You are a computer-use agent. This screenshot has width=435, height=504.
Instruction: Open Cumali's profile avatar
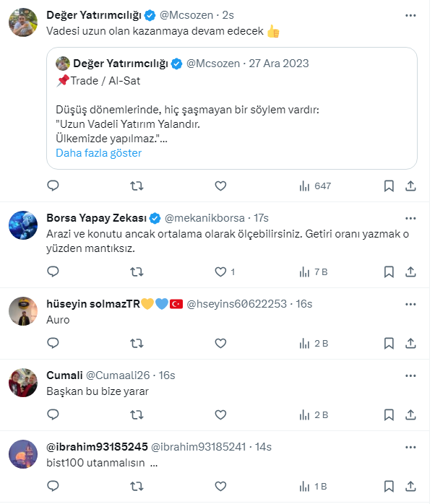(x=23, y=383)
